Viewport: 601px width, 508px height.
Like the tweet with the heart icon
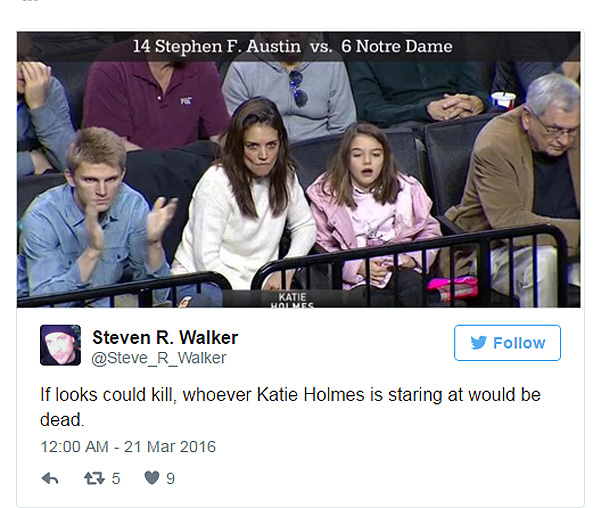[x=151, y=478]
